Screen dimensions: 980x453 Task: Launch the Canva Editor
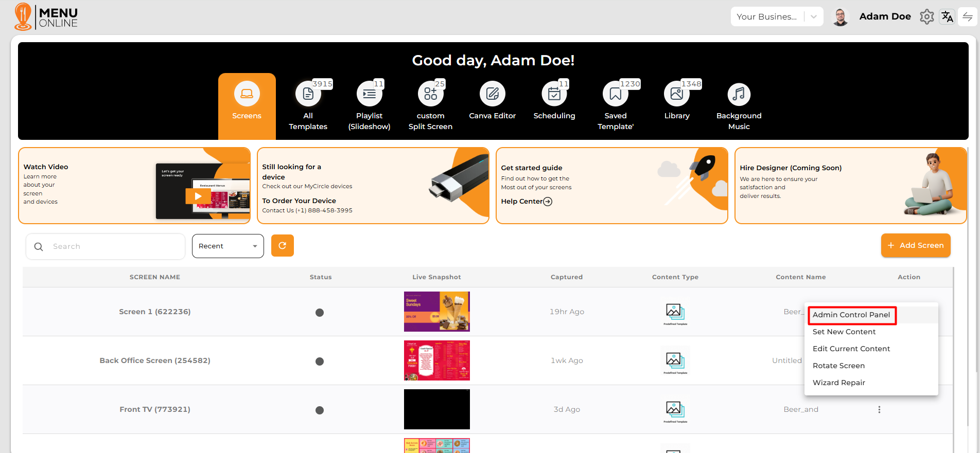[x=492, y=94]
